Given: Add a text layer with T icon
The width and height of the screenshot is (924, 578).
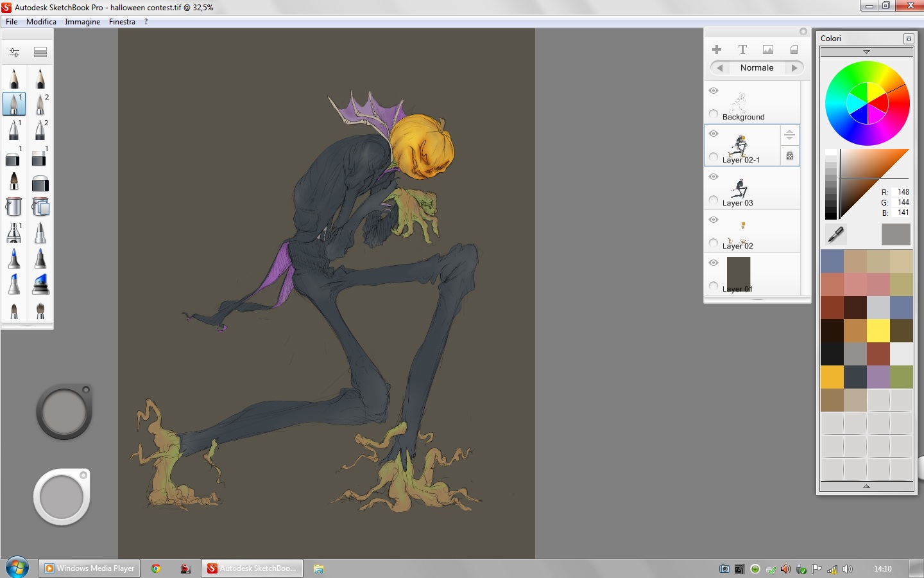Looking at the screenshot, I should [742, 49].
